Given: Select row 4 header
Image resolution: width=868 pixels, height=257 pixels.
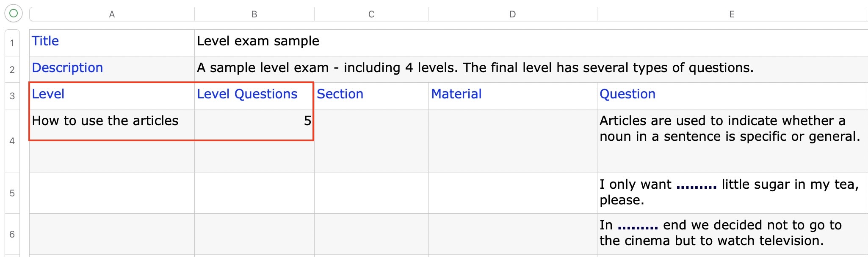Looking at the screenshot, I should (12, 141).
